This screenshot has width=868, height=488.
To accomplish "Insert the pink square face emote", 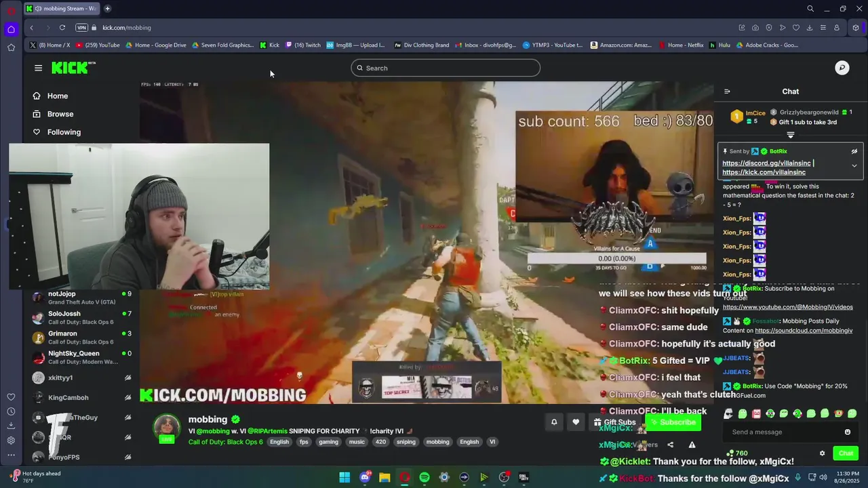I will (x=756, y=413).
